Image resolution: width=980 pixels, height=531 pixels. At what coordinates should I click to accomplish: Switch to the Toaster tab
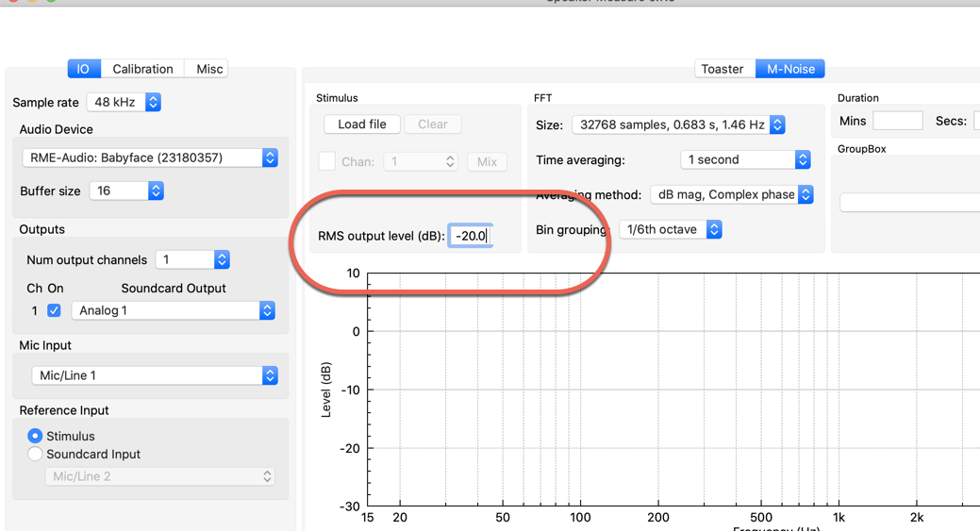click(x=723, y=69)
